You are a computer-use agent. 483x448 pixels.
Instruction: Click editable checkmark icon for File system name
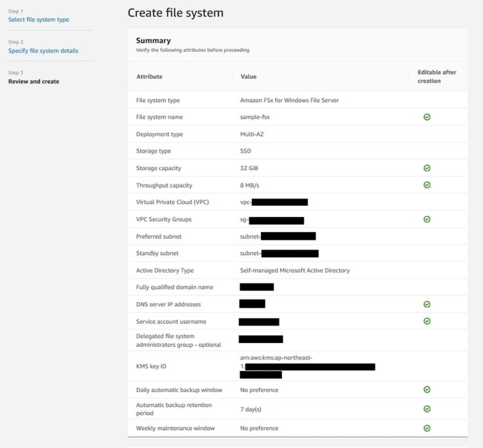[427, 117]
